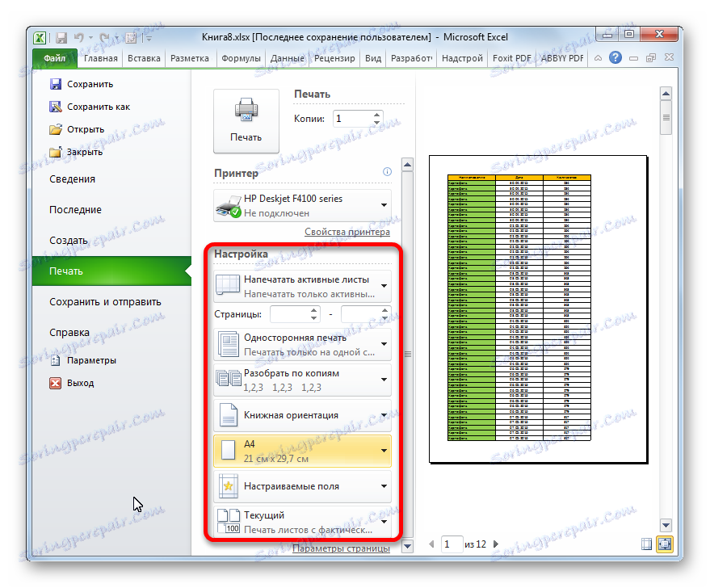Open the Настраиваемые поля margins dropdown

click(x=302, y=486)
